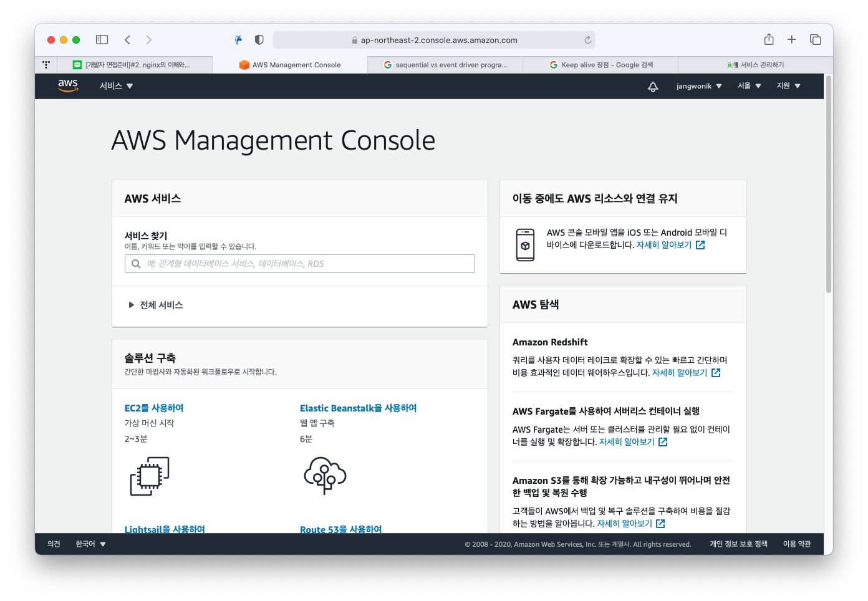Click external link icon in mobile app section
868x601 pixels.
700,245
